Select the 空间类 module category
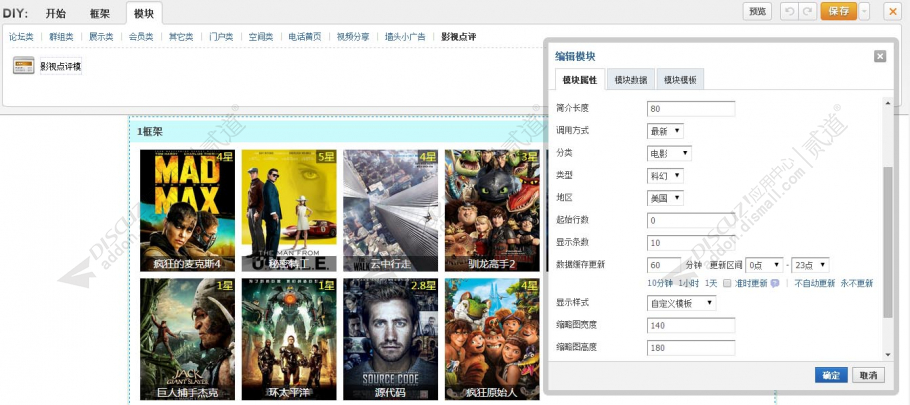The image size is (910, 405). (x=261, y=37)
